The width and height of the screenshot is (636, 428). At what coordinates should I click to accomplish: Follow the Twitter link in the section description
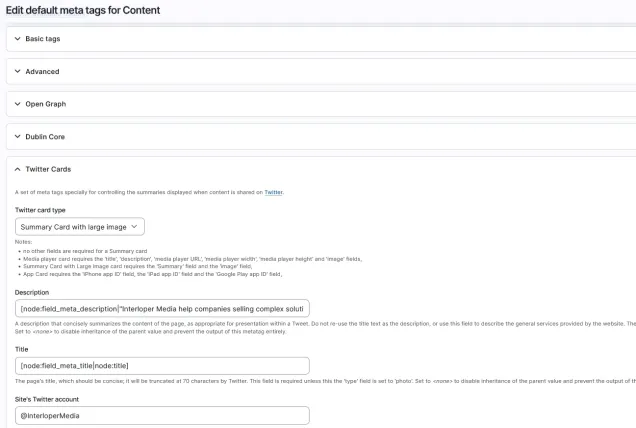click(x=273, y=191)
